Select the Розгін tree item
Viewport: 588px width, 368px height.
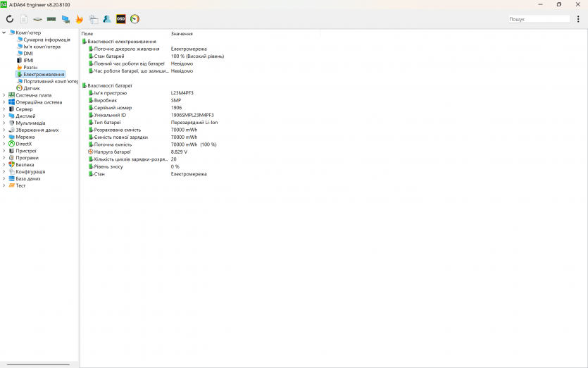[x=30, y=67]
